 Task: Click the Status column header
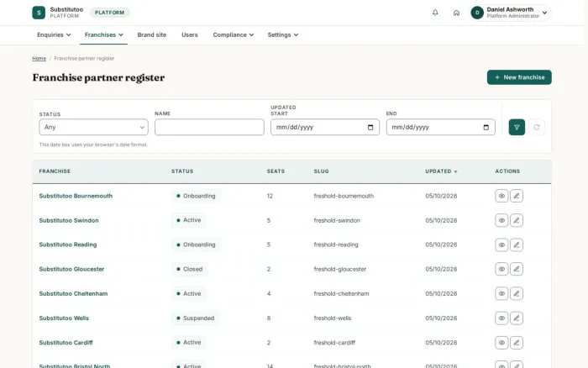pyautogui.click(x=182, y=171)
